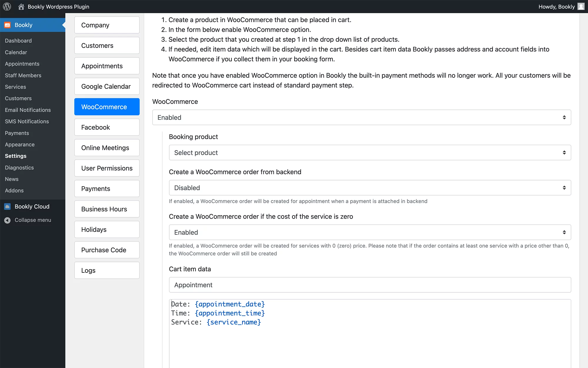Open Addons in the sidebar
Viewport: 588px width, 368px height.
point(14,190)
